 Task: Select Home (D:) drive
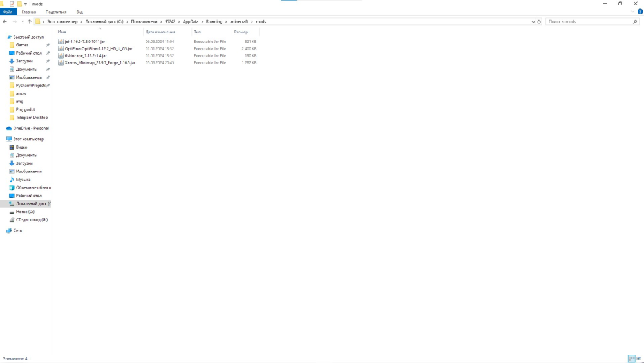[25, 212]
